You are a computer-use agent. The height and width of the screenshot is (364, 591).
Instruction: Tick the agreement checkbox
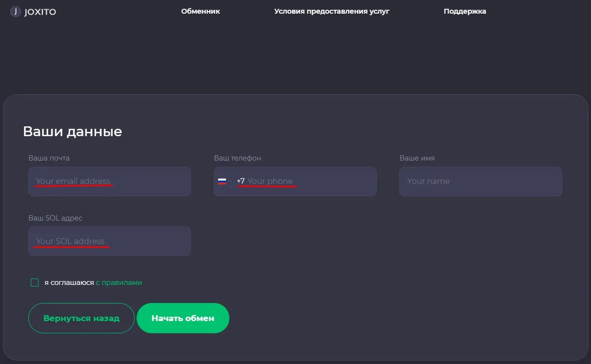pos(35,283)
